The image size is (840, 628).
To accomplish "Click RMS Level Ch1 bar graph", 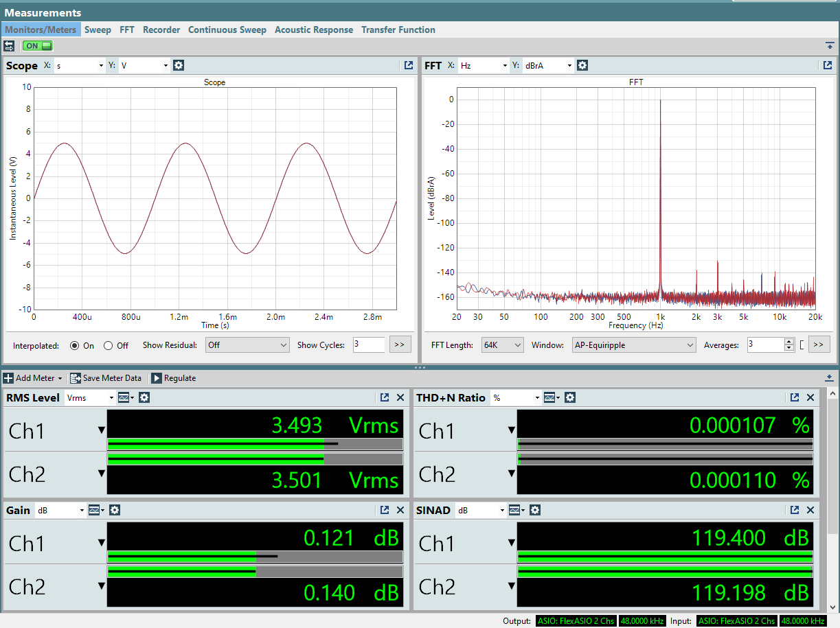I will coord(255,444).
